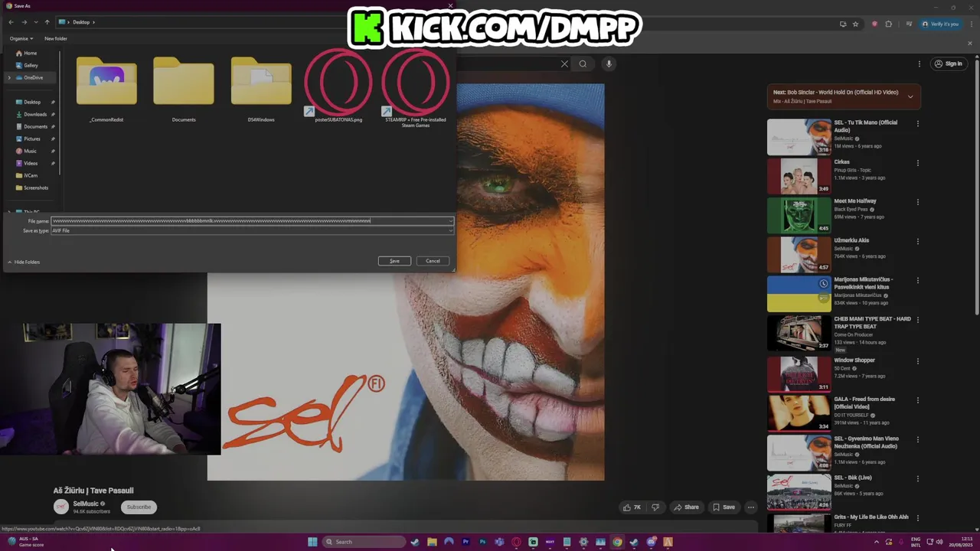Screen dimensions: 980x551
Task: Open Photoshop from the taskbar
Action: point(482,542)
